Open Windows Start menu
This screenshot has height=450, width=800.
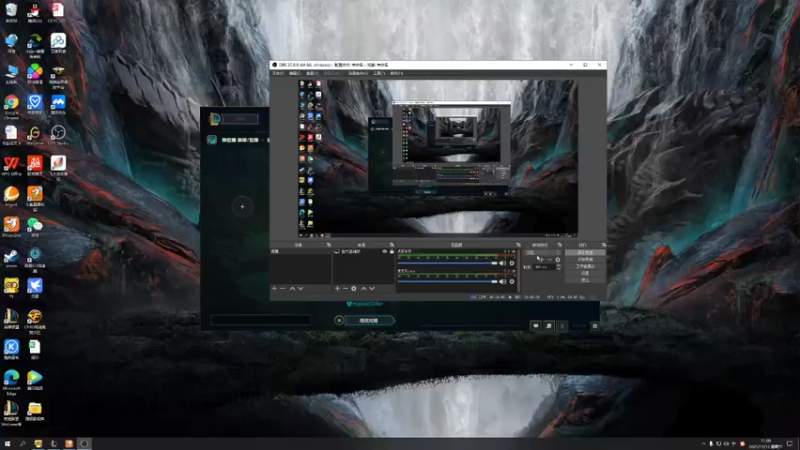coord(7,444)
